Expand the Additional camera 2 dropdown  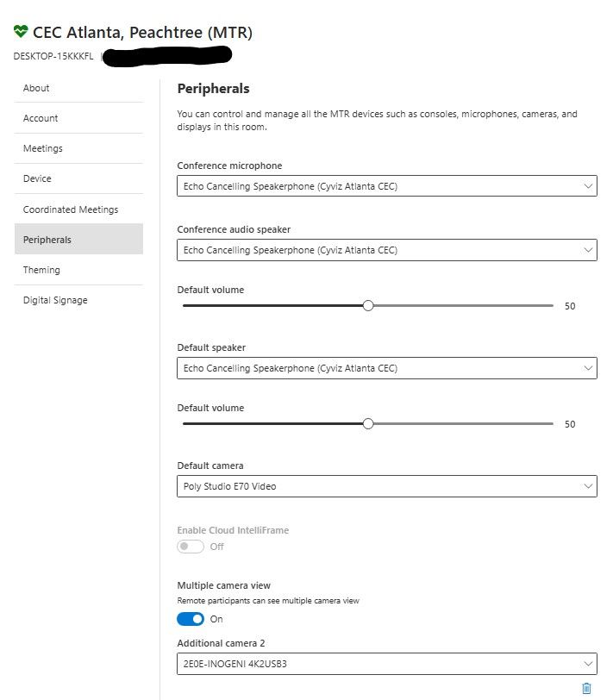[x=386, y=663]
